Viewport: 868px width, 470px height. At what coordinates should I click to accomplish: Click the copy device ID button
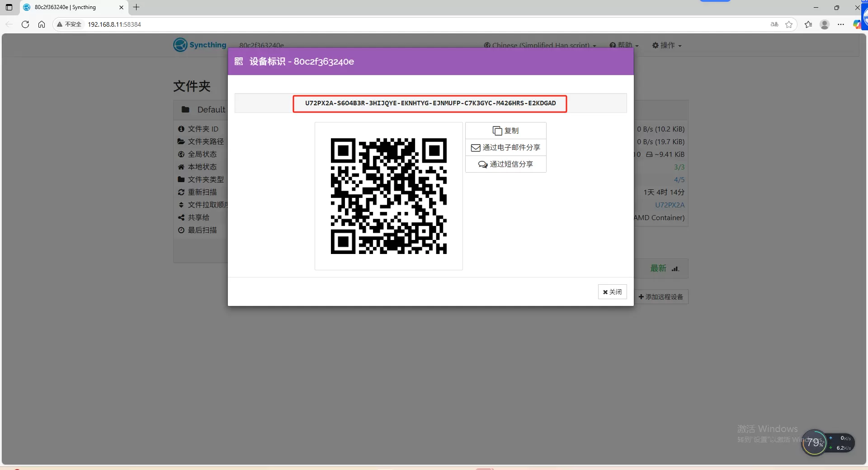(505, 131)
